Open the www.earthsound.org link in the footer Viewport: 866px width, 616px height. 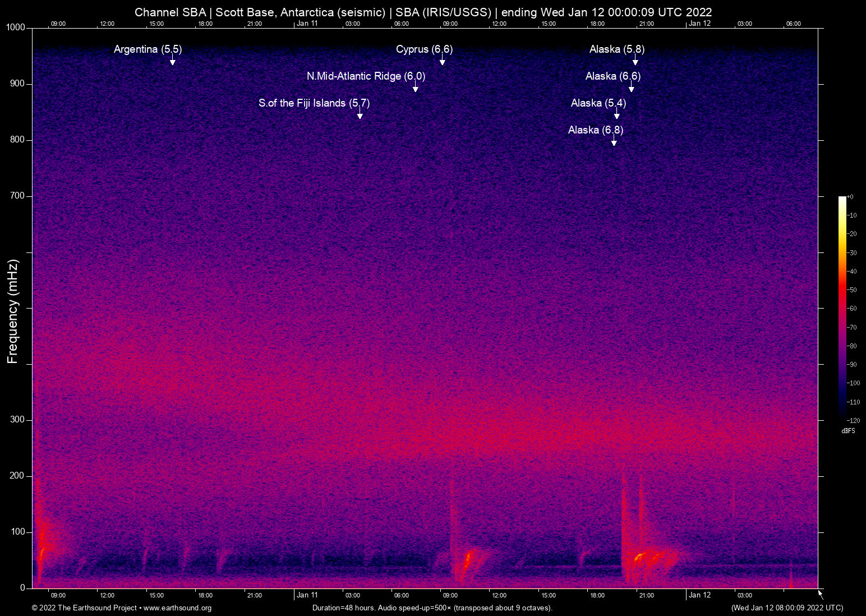[x=177, y=608]
